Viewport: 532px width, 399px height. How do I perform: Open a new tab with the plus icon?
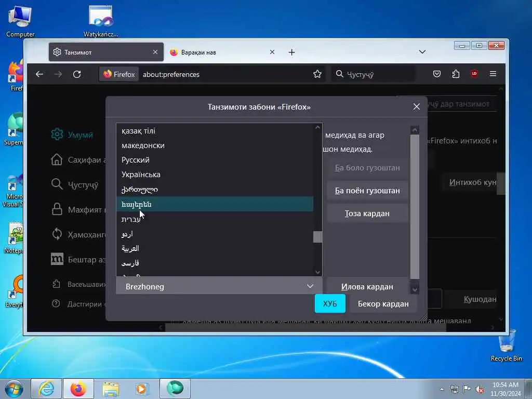[291, 52]
